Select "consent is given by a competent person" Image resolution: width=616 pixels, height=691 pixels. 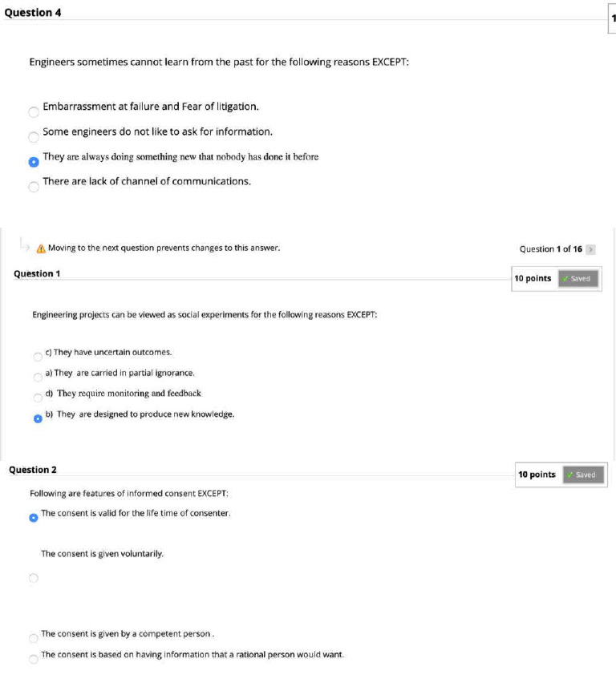point(33,639)
